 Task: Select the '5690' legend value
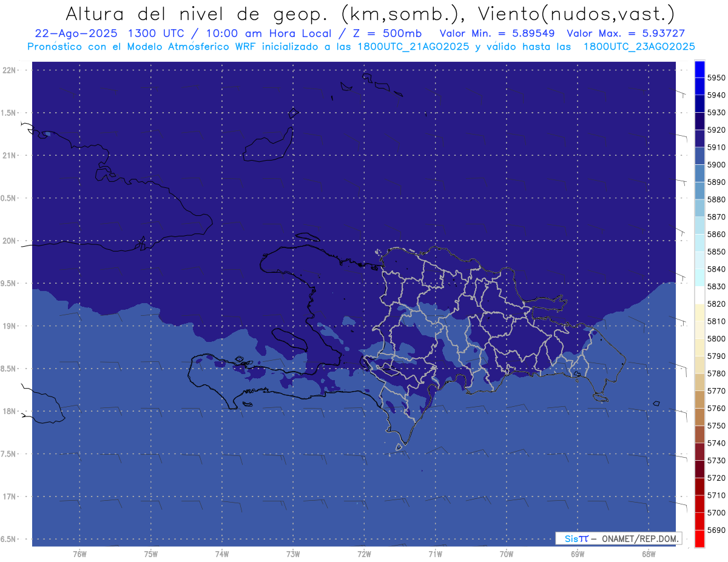coord(716,530)
